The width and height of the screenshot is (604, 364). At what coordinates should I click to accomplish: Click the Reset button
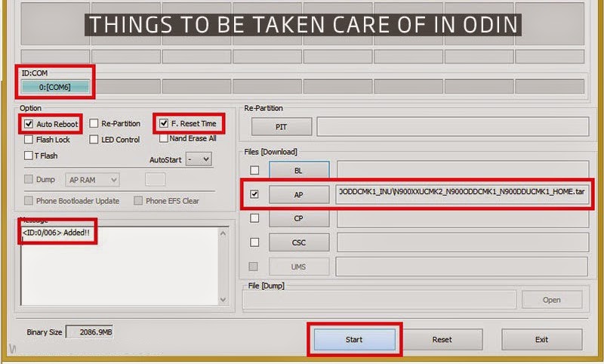[x=442, y=339]
